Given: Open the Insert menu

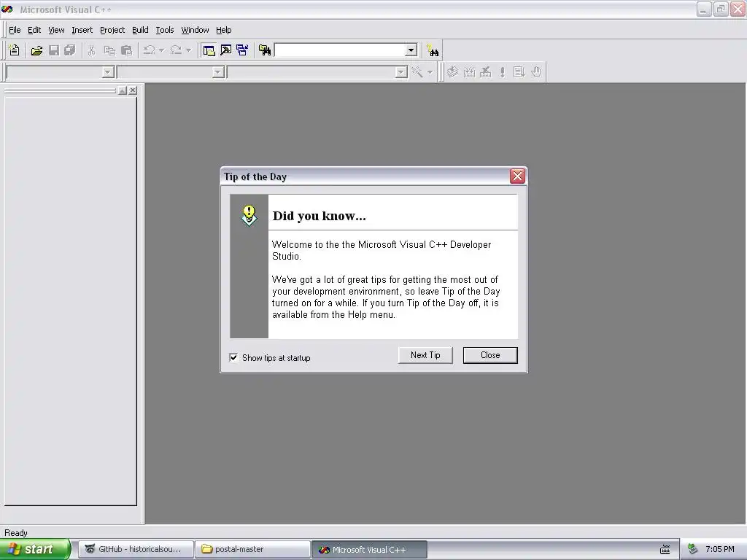Looking at the screenshot, I should (x=82, y=30).
